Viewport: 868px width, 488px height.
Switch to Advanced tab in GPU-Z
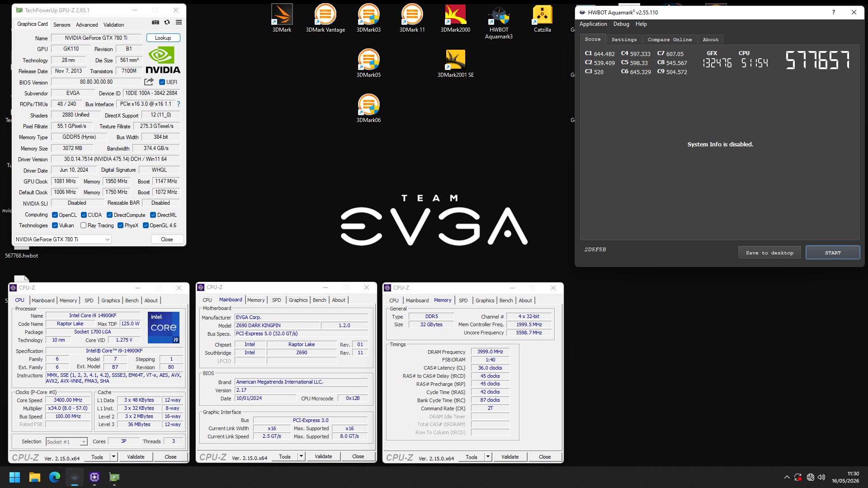pyautogui.click(x=86, y=25)
